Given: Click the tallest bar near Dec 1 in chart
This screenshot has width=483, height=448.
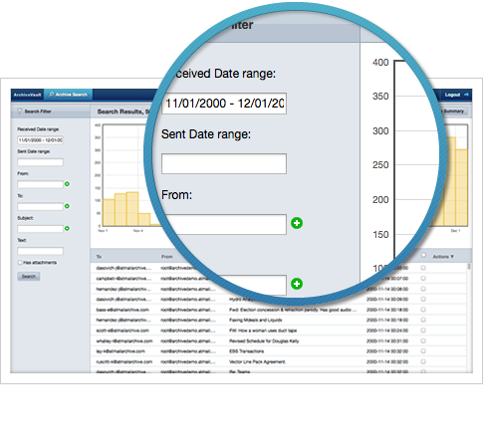Looking at the screenshot, I should pos(450,181).
